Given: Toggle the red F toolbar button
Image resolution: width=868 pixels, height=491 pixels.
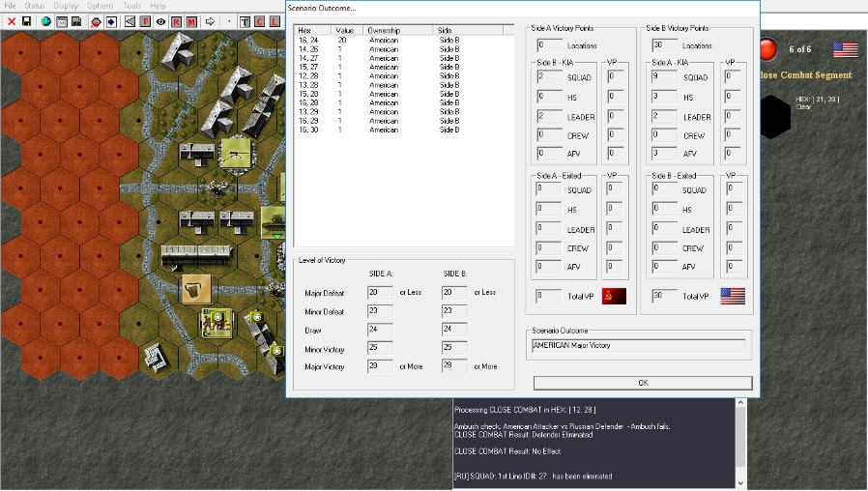Looking at the screenshot, I should [x=145, y=21].
